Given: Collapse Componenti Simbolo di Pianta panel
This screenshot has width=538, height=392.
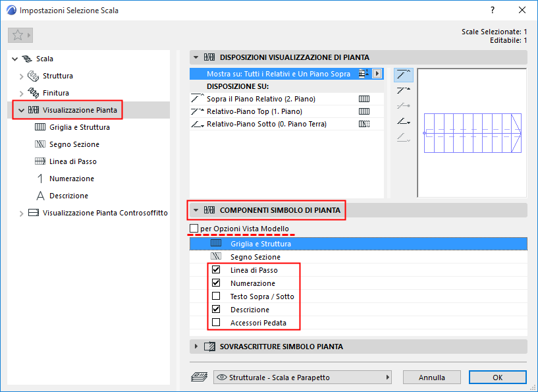Looking at the screenshot, I should 196,210.
